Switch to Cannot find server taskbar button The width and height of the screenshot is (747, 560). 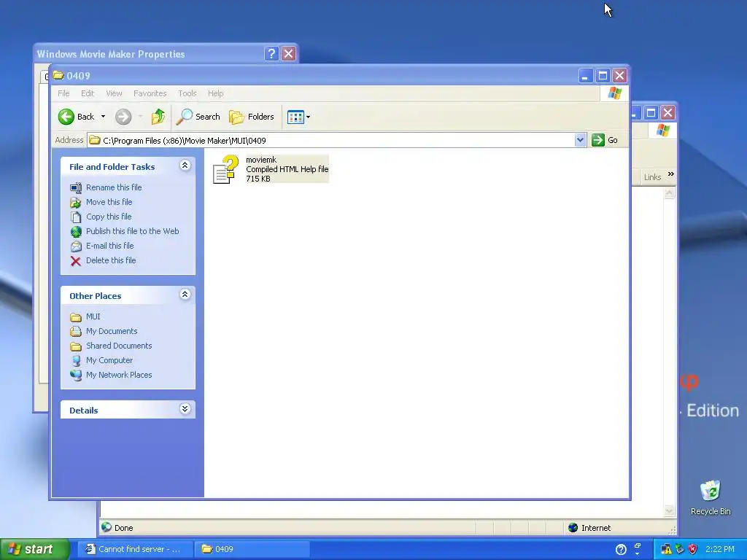click(135, 549)
